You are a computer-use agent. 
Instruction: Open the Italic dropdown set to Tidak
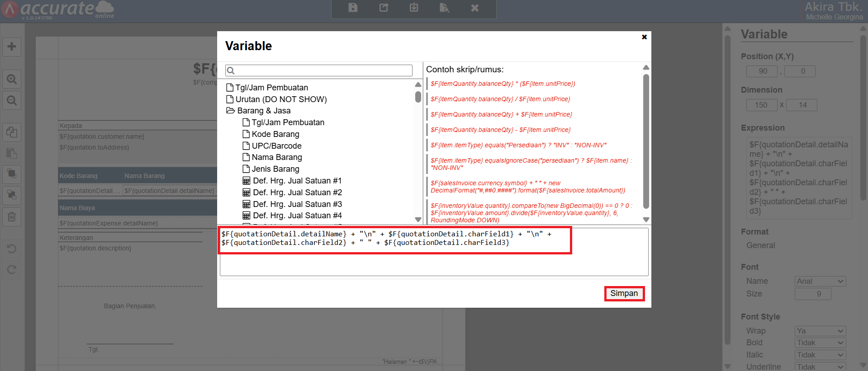[820, 355]
